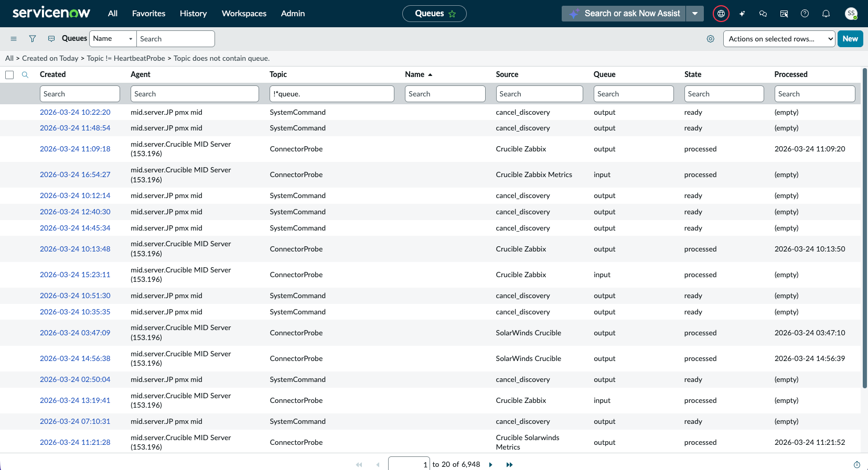The width and height of the screenshot is (868, 470).
Task: Toggle the list controls hamburger menu
Action: 14,39
